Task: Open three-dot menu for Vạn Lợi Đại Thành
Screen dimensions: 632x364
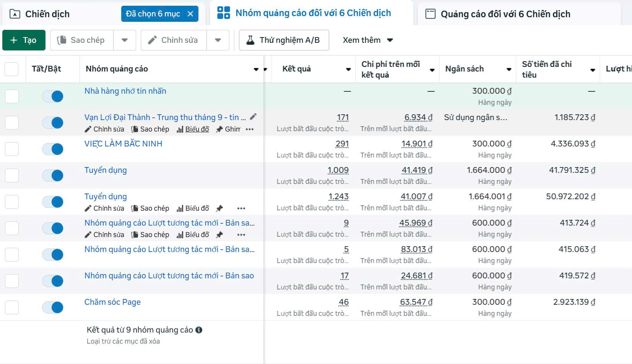Action: tap(250, 129)
